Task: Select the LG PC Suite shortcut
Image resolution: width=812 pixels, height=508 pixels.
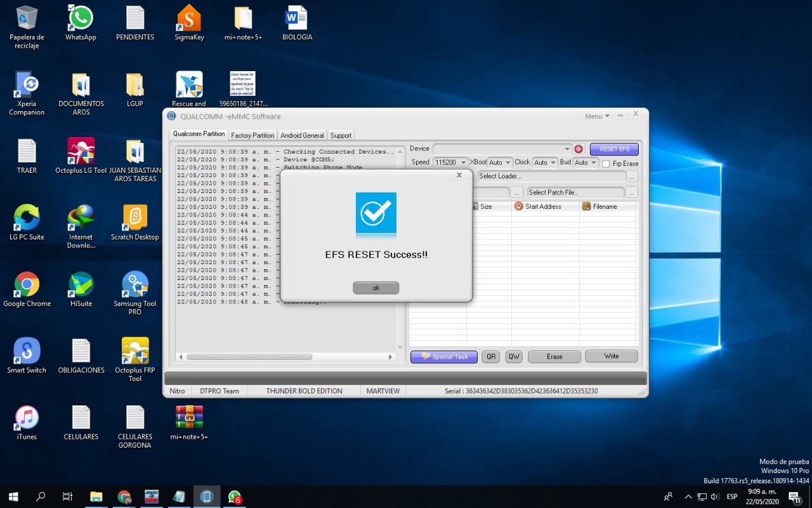Action: (27, 223)
